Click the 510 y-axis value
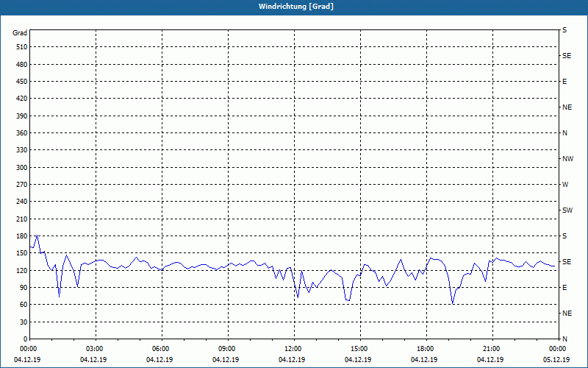 [22, 47]
